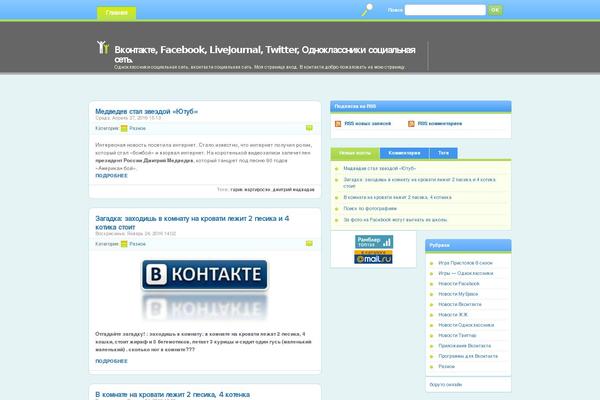The height and width of the screenshot is (400, 600).
Task: Click the site logo figure icon
Action: [x=103, y=47]
